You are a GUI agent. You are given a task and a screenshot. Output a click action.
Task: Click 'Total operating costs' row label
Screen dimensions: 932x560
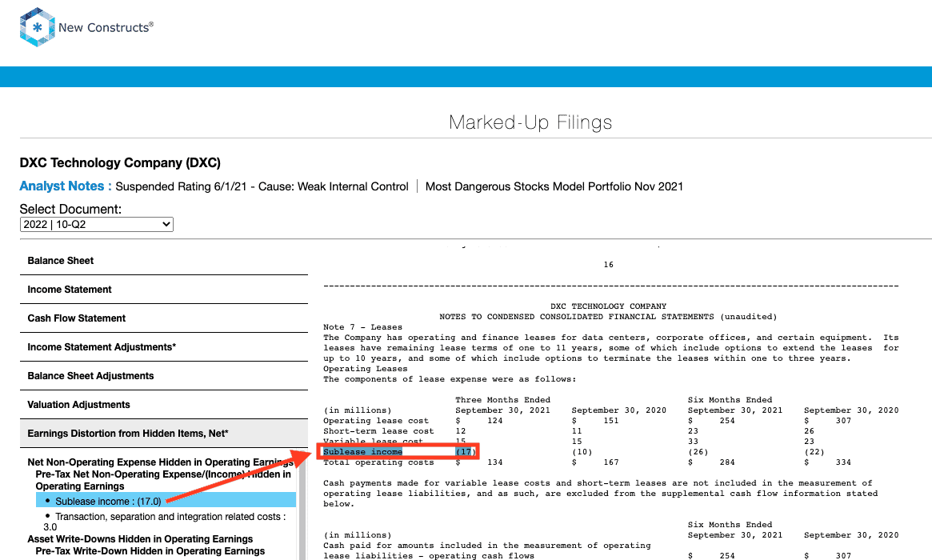tap(378, 462)
